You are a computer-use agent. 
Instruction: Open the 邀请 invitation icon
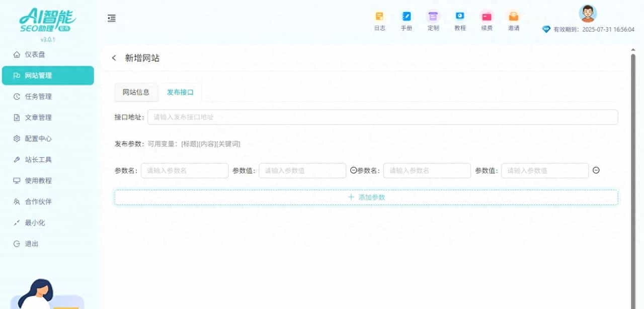[514, 20]
